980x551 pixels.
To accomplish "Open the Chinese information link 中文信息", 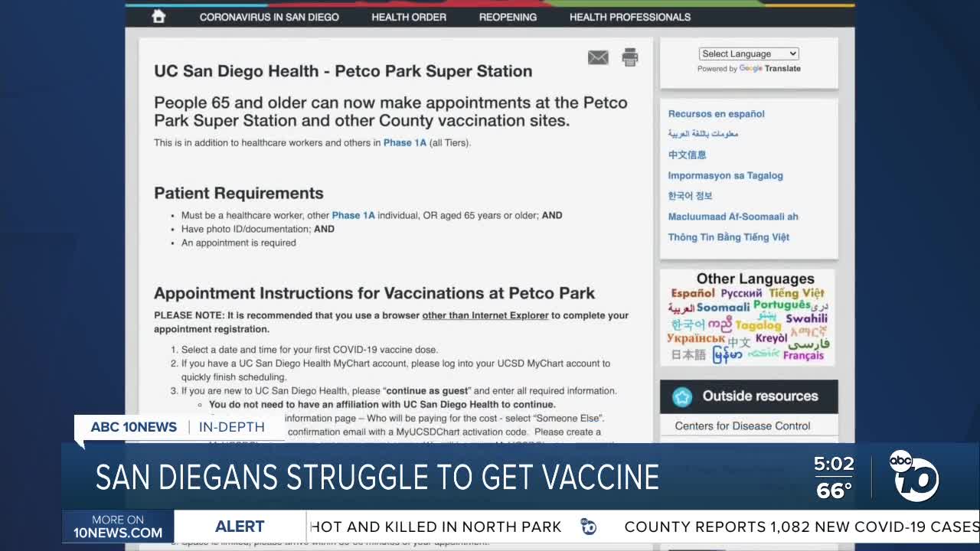I will (x=688, y=155).
